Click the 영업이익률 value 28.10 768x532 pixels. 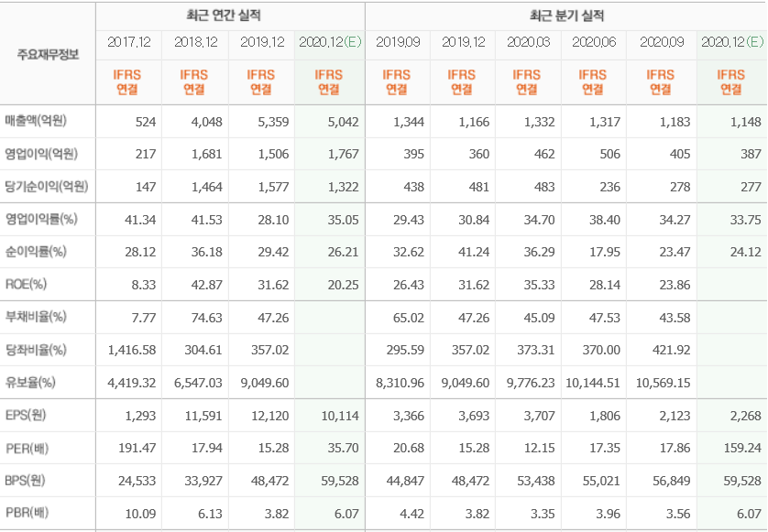click(x=273, y=220)
